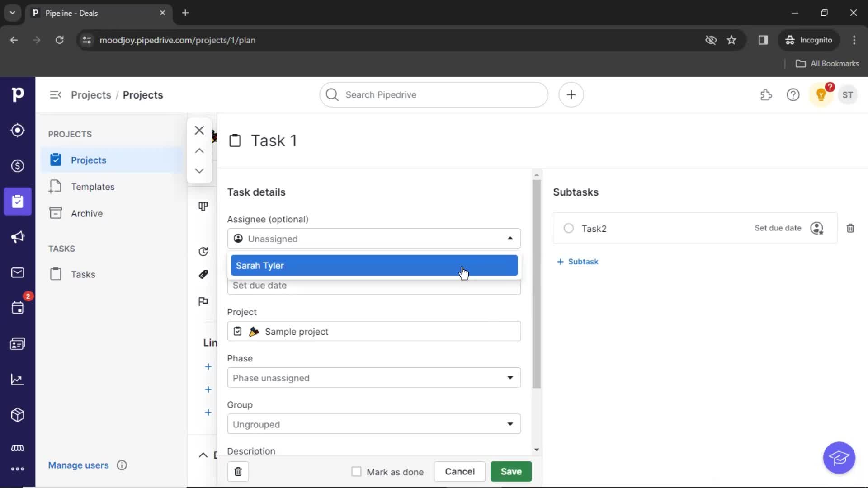Click the Set due date input field
The image size is (868, 488).
click(x=374, y=286)
